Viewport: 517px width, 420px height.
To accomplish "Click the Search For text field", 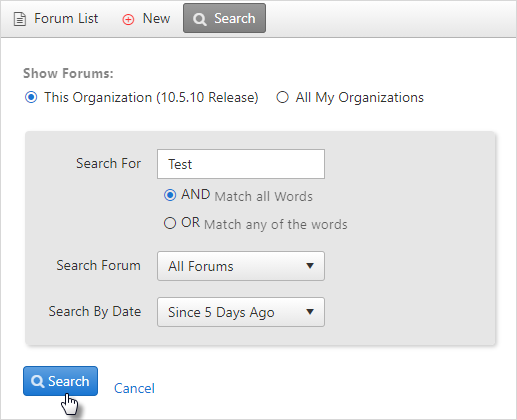I will [241, 164].
